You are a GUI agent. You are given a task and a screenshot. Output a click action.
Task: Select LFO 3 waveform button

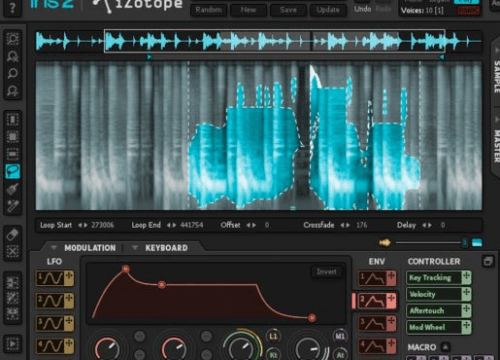click(50, 323)
